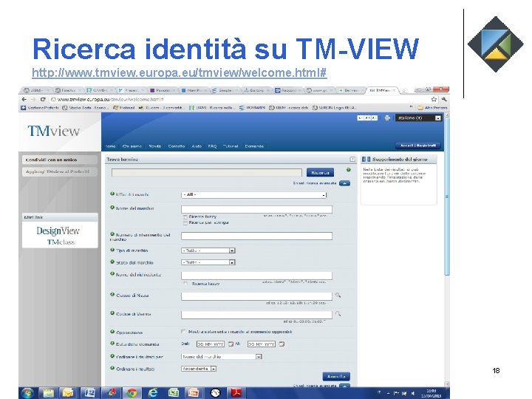Enable Ricerca per stringa checkbox

(185, 223)
